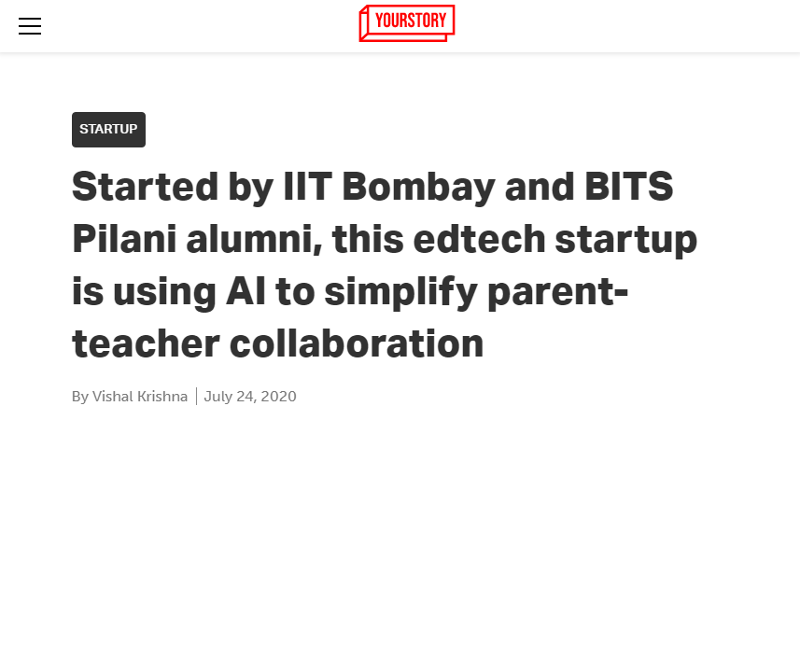800x672 pixels.
Task: Select the publication date text
Action: click(x=250, y=396)
